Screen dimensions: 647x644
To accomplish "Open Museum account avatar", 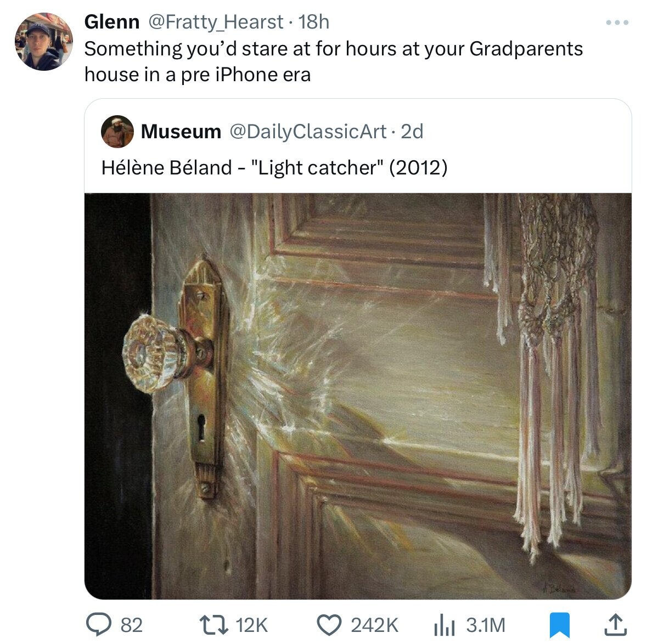I will [x=117, y=132].
